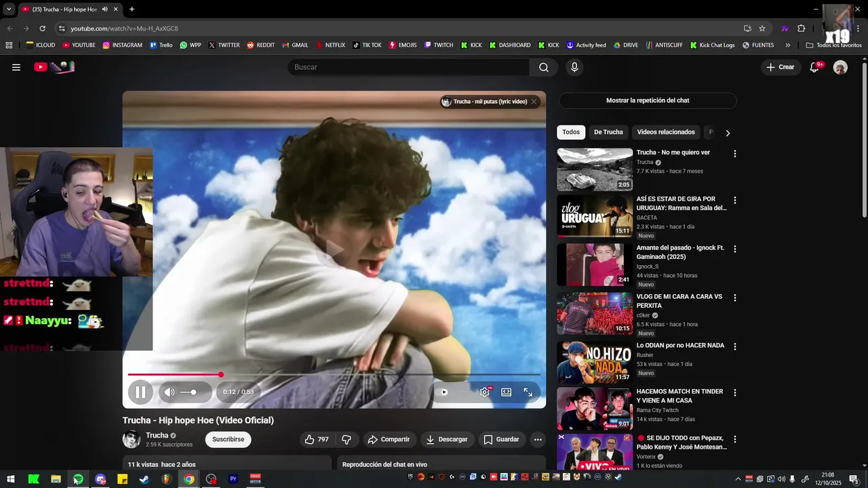Screen dimensions: 868x488
Task: Open the NO HIZO NADA video thumbnail
Action: pos(595,362)
